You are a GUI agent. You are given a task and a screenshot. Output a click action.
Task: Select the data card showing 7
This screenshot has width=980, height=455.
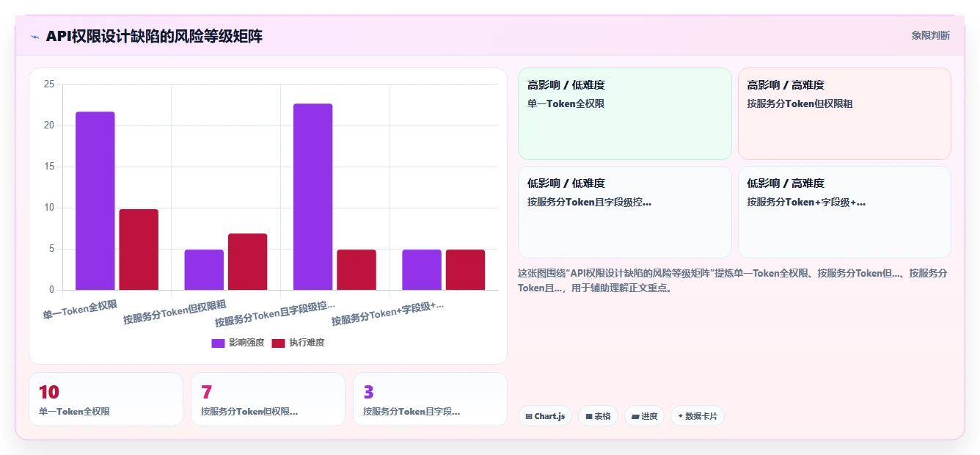[x=268, y=399]
